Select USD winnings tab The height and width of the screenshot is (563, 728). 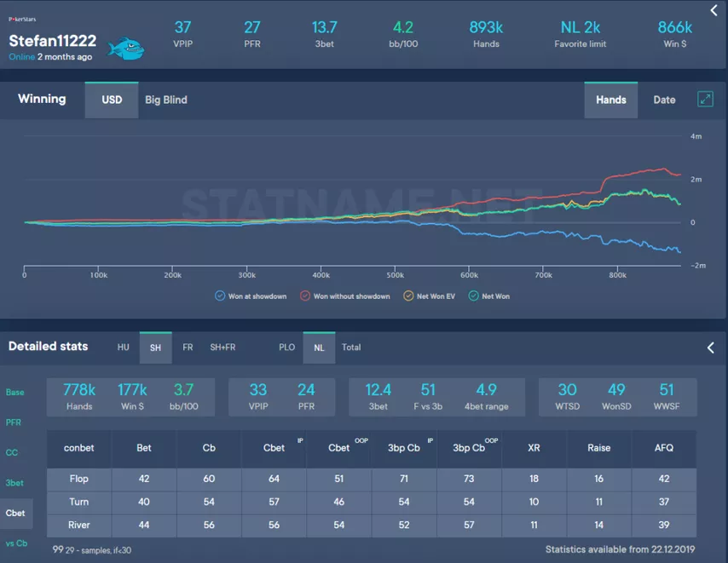[112, 100]
